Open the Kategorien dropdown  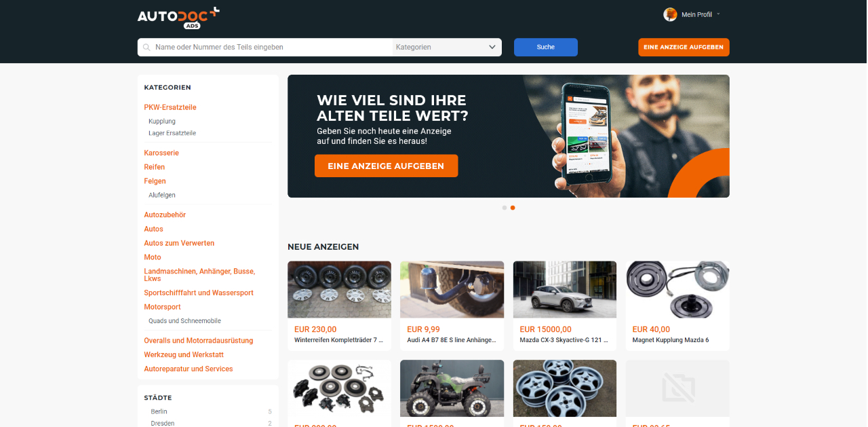(x=447, y=48)
